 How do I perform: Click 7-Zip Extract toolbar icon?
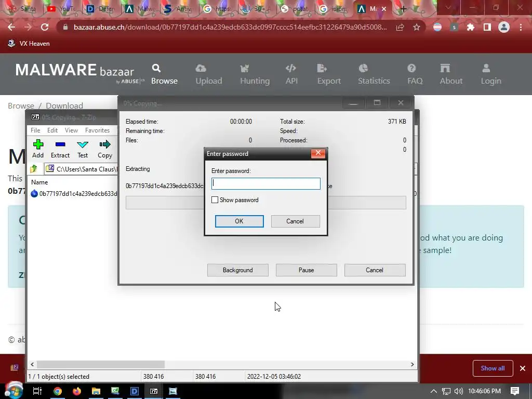(x=60, y=149)
